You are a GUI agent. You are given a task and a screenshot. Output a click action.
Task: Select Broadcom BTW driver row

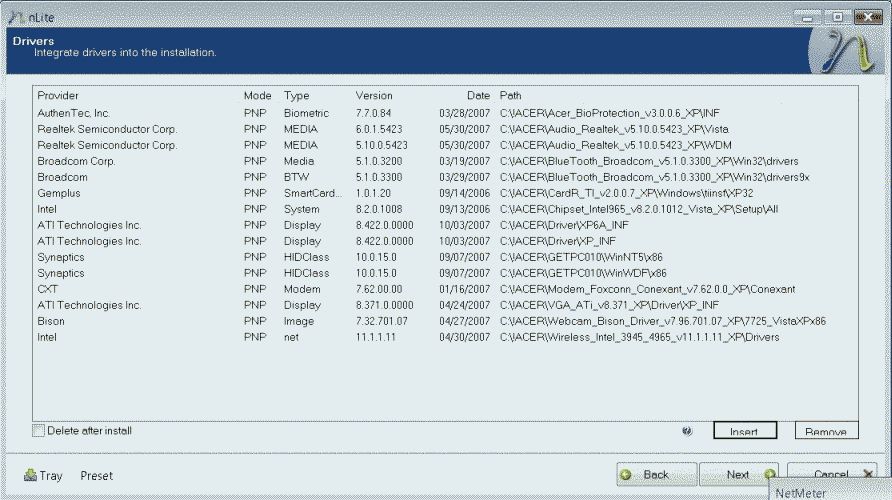pyautogui.click(x=445, y=177)
